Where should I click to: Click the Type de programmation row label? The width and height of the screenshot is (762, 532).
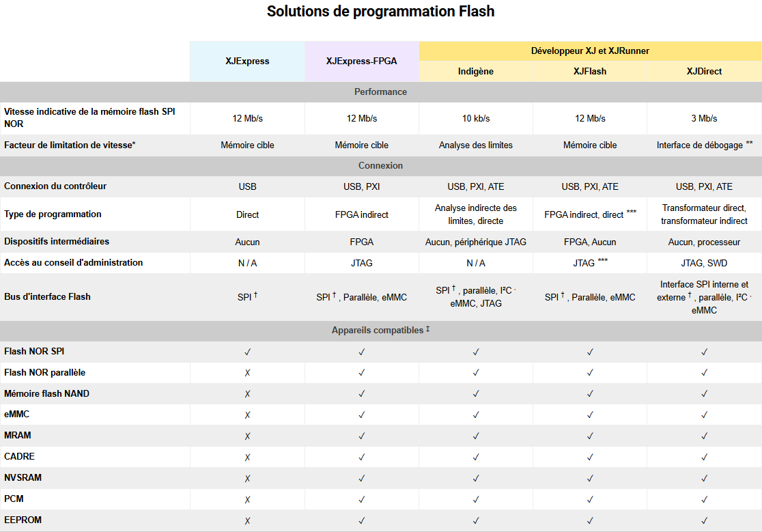pyautogui.click(x=53, y=214)
